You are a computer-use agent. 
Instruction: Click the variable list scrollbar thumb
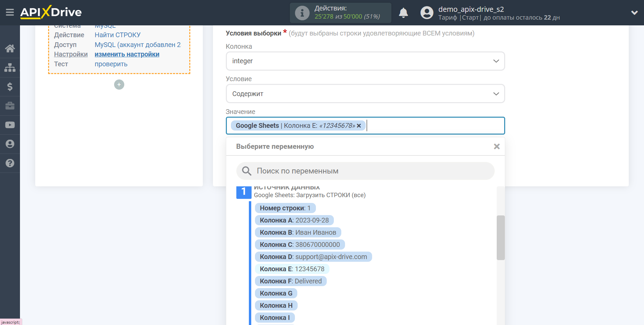tap(500, 238)
